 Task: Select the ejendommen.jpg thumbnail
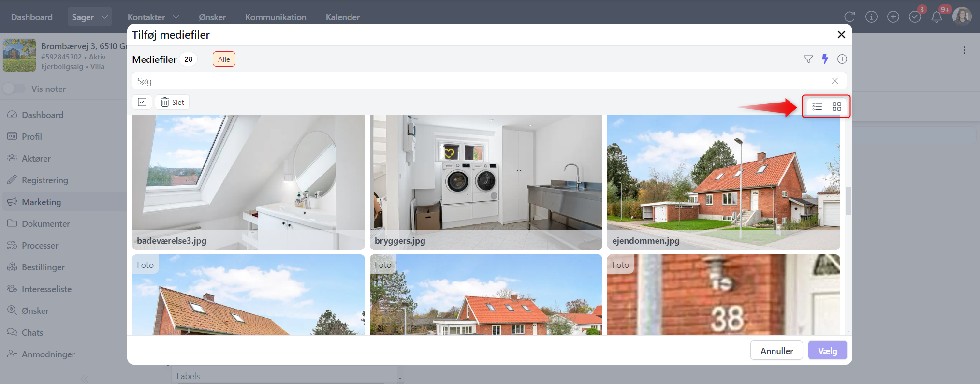(x=724, y=182)
